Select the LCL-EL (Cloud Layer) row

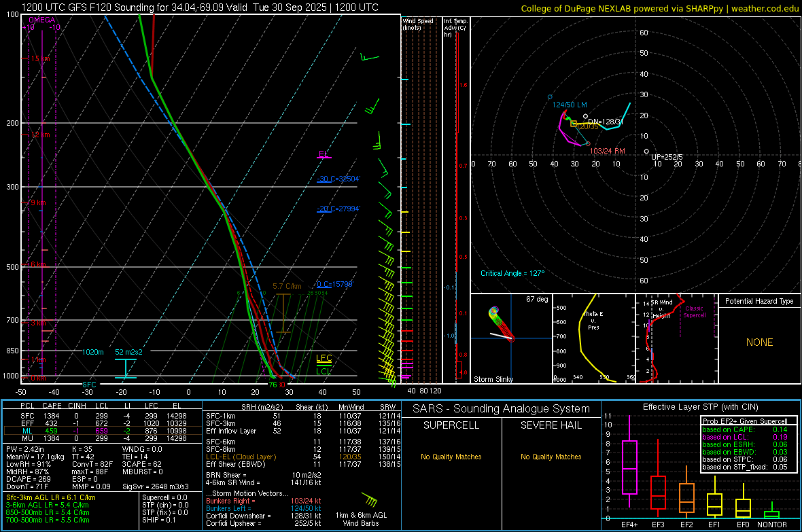(x=304, y=457)
